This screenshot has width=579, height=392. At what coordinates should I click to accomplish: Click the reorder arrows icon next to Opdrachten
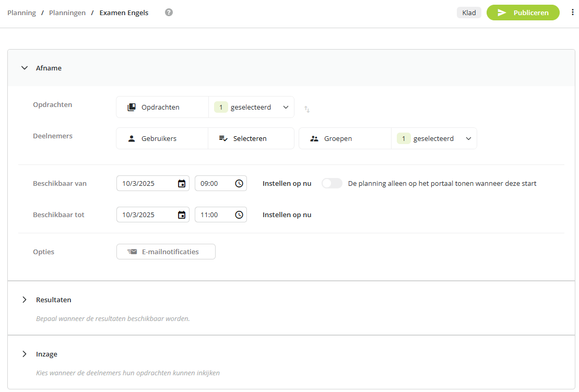[x=307, y=109]
